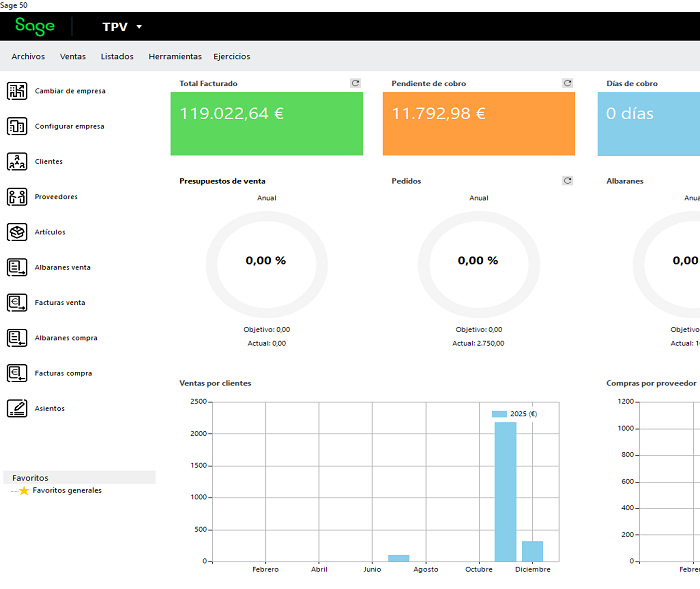Open the Ventas menu
Viewport: 700px width, 589px height.
73,57
